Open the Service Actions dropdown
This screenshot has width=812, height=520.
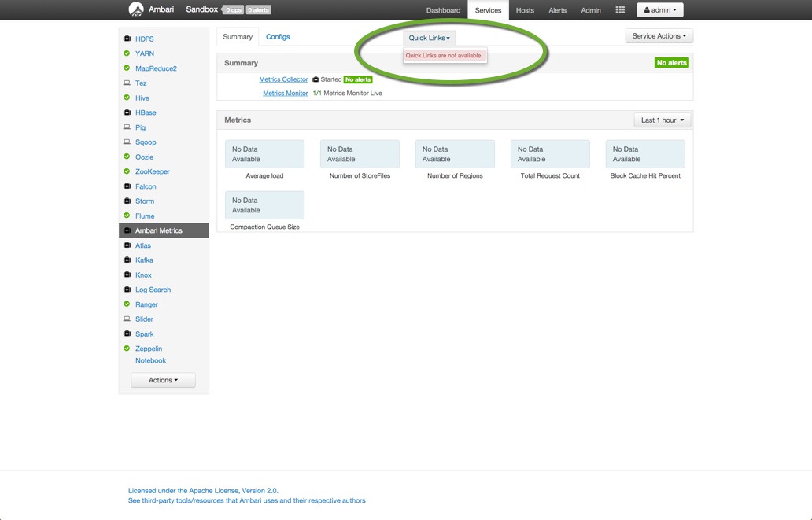tap(659, 35)
